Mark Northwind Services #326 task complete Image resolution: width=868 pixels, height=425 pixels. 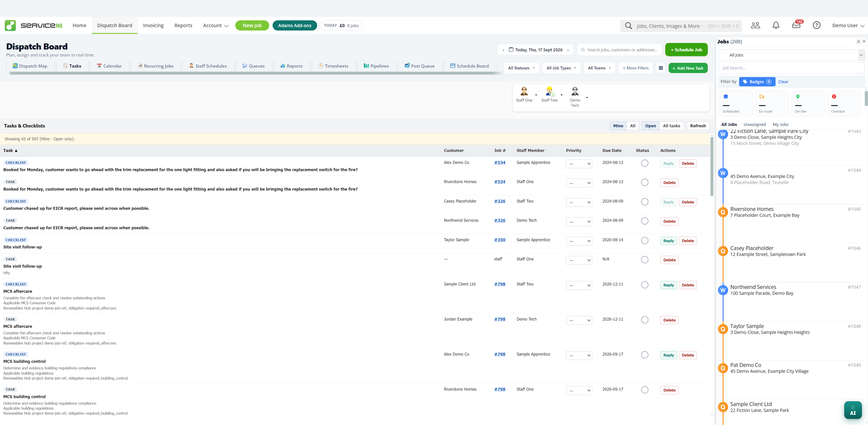tap(645, 221)
